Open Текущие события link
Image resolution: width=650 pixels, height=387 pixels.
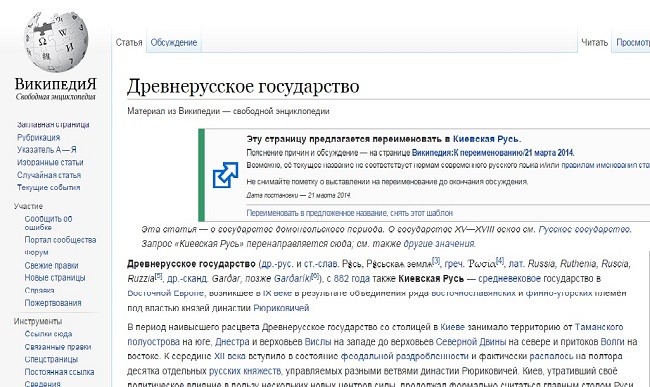pyautogui.click(x=49, y=187)
